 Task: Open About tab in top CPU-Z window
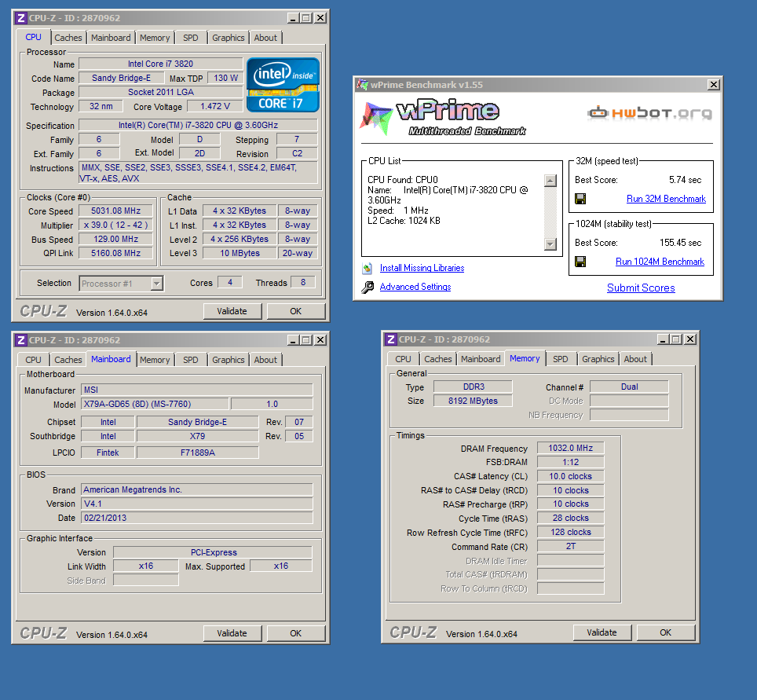(x=265, y=38)
